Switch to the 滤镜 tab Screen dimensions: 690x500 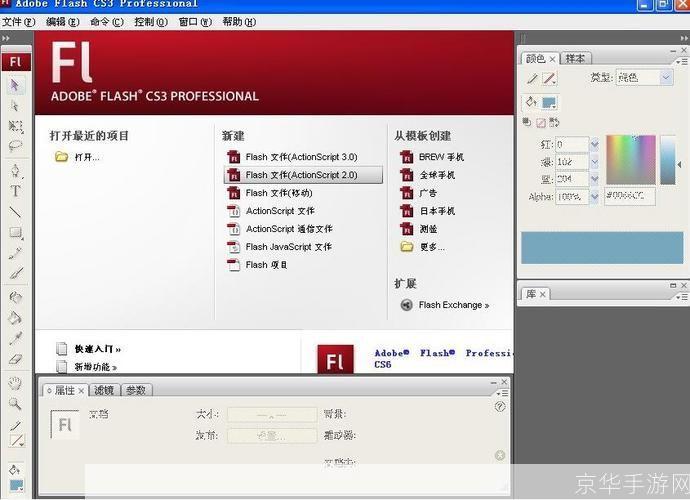tap(104, 390)
